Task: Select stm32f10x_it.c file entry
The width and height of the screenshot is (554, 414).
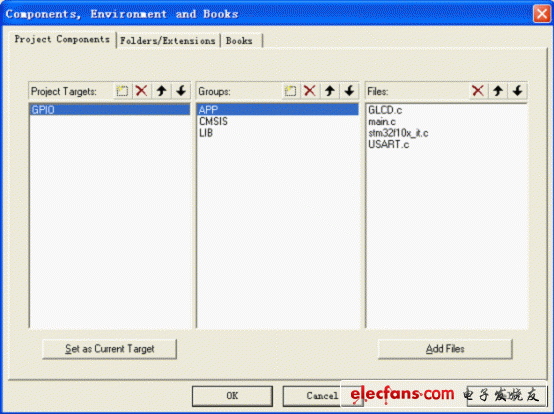Action: 398,133
